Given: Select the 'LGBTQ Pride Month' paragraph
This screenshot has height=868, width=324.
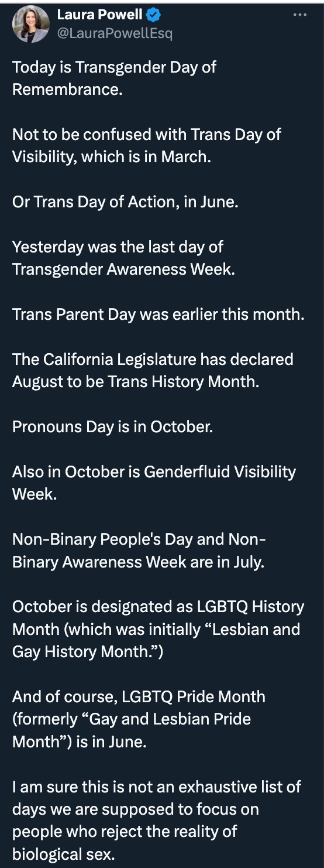Looking at the screenshot, I should coord(139,719).
